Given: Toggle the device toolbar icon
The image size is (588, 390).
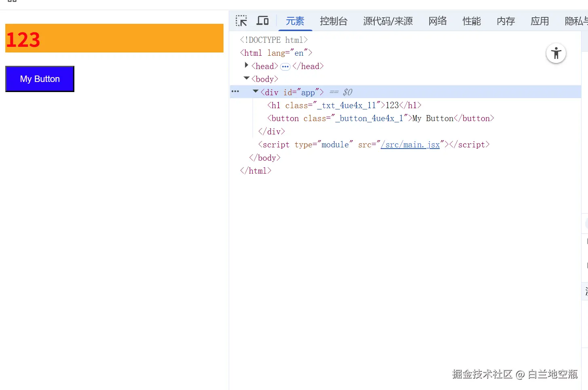Looking at the screenshot, I should [263, 21].
